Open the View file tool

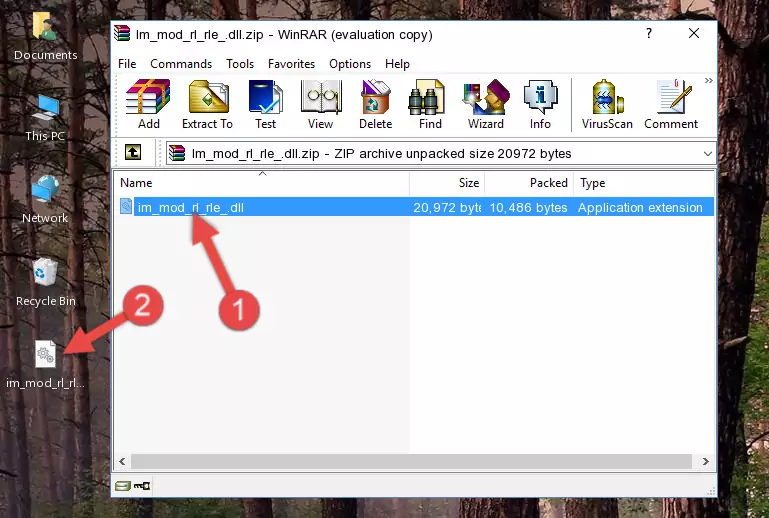[320, 104]
